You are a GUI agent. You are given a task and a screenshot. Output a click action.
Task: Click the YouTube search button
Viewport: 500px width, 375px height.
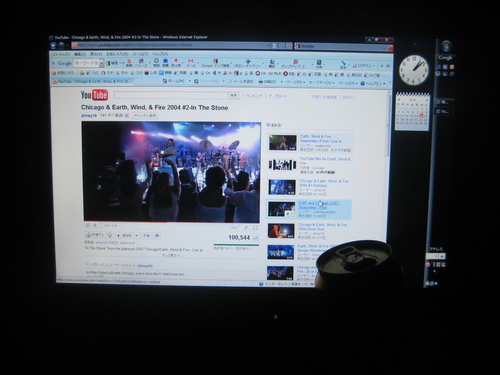(234, 96)
